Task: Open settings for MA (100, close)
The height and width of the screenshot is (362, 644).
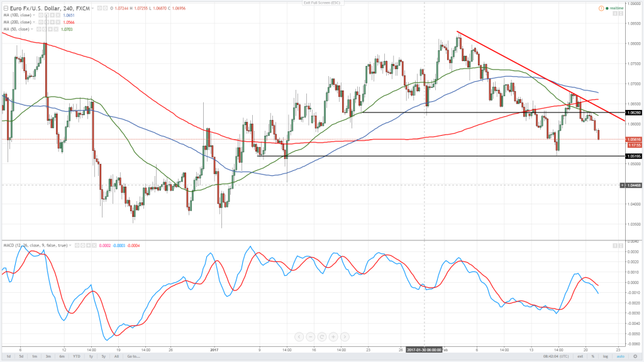Action: 47,15
